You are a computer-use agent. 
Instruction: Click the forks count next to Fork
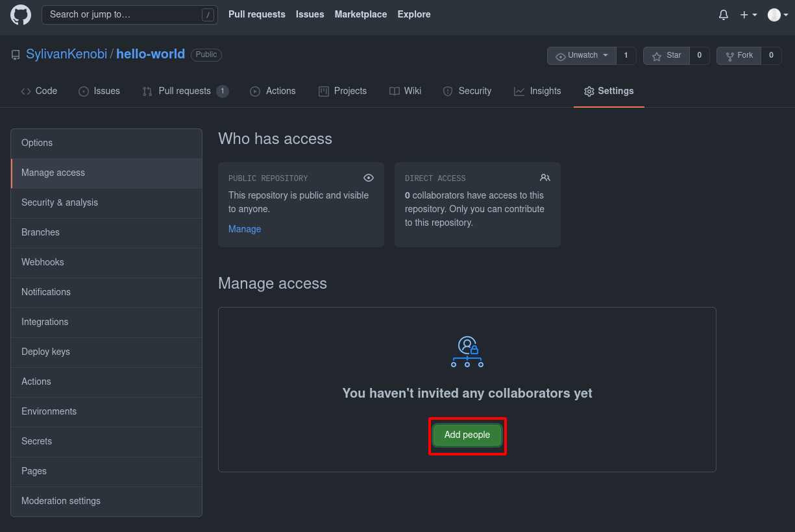click(771, 56)
